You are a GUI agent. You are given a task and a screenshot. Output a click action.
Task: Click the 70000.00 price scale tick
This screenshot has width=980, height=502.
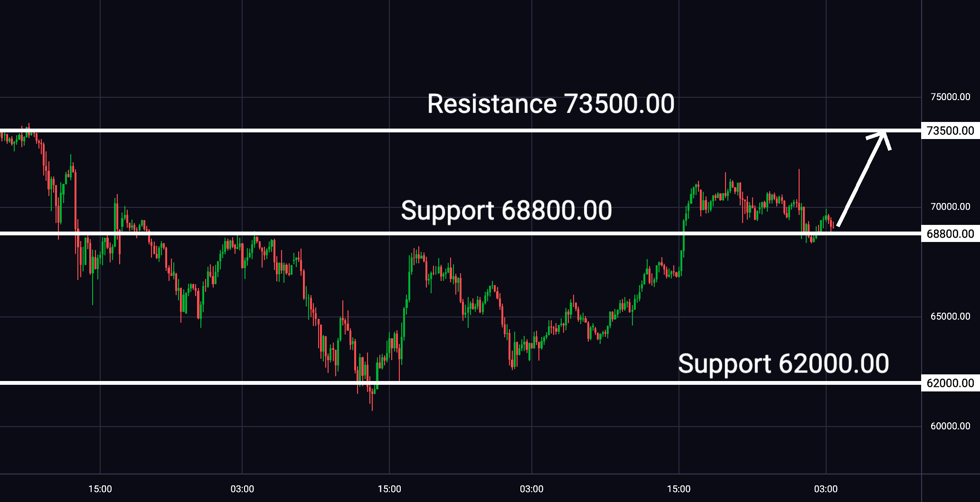coord(950,206)
